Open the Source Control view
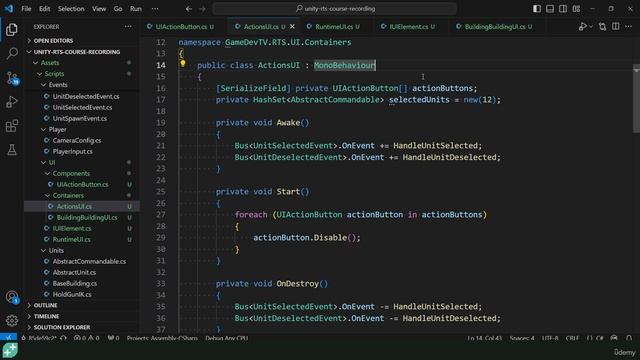 pos(12,78)
